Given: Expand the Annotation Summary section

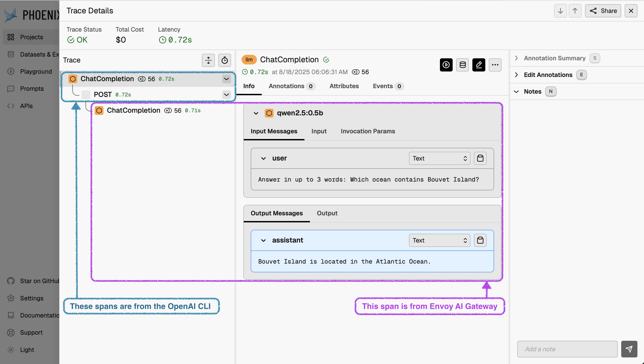Looking at the screenshot, I should click(516, 58).
